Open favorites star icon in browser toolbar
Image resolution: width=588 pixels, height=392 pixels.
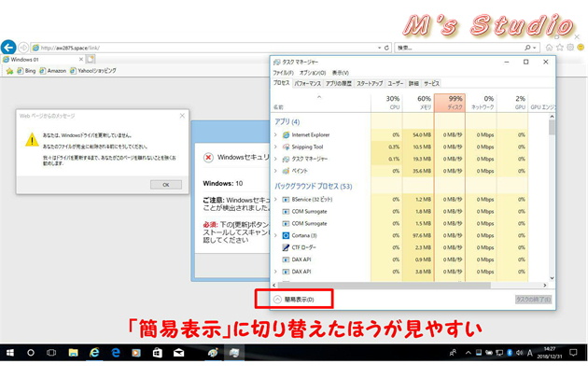(560, 48)
